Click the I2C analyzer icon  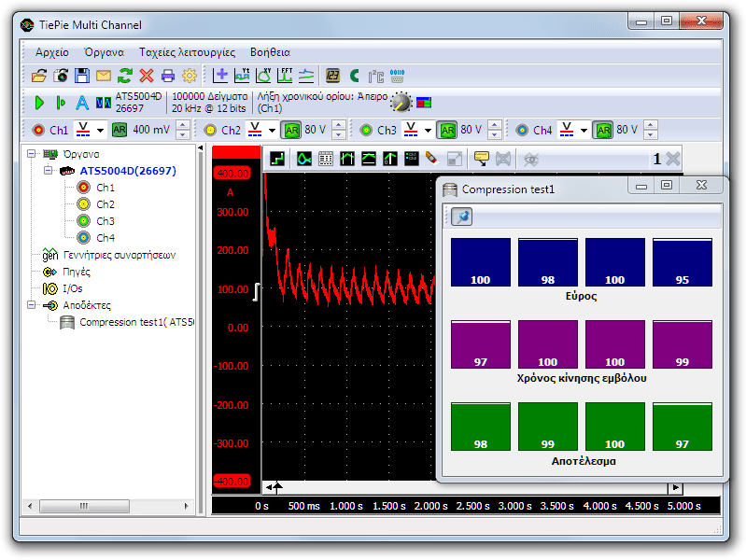(376, 77)
